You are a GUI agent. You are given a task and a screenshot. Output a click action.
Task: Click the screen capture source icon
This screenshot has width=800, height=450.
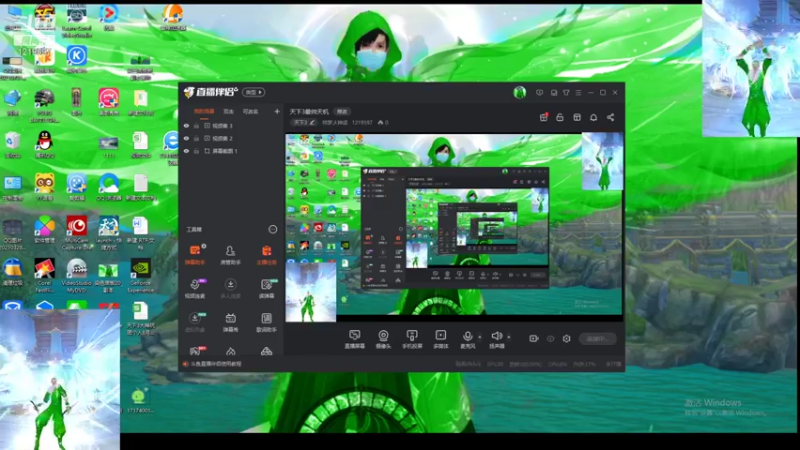355,336
